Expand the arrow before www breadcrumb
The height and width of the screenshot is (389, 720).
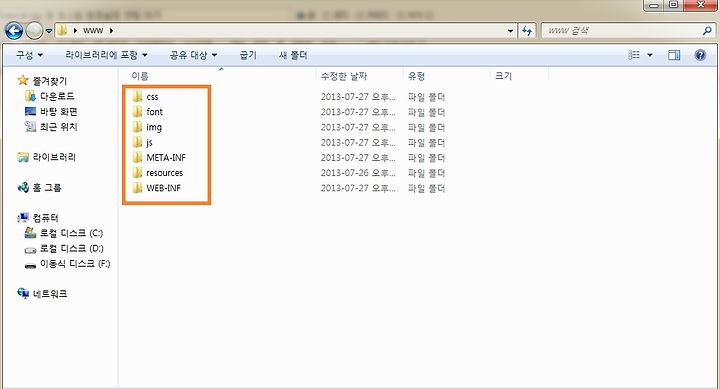[75, 31]
